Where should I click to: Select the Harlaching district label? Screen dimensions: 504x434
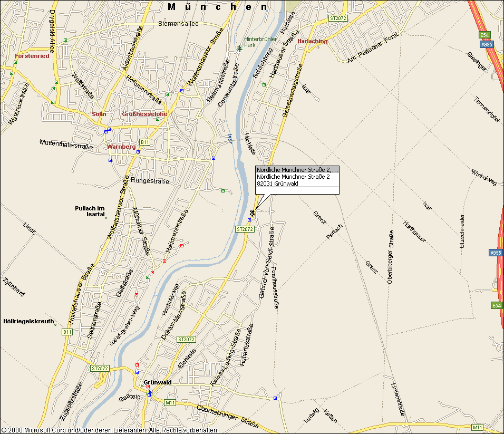pos(313,41)
